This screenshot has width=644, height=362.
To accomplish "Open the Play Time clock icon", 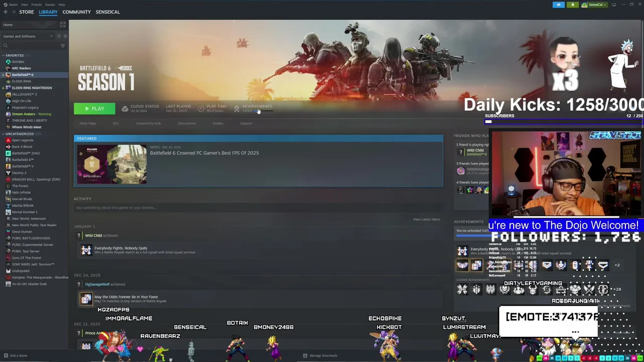I will click(201, 109).
